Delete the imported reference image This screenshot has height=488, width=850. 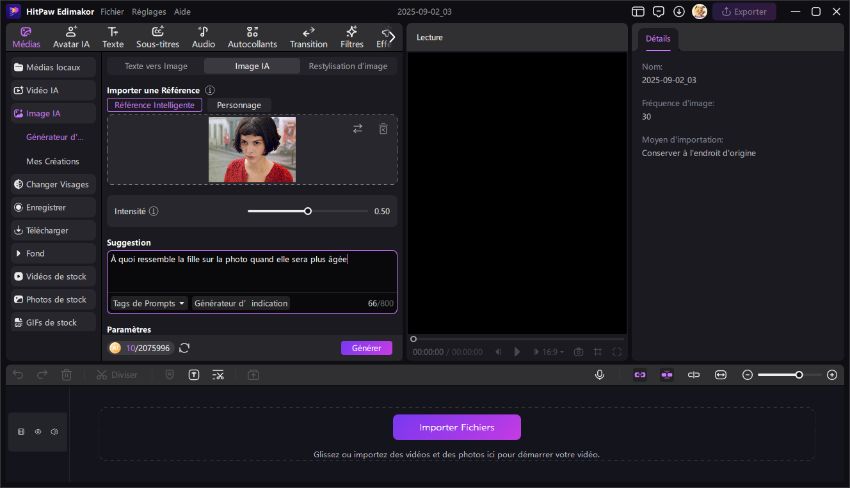[382, 129]
